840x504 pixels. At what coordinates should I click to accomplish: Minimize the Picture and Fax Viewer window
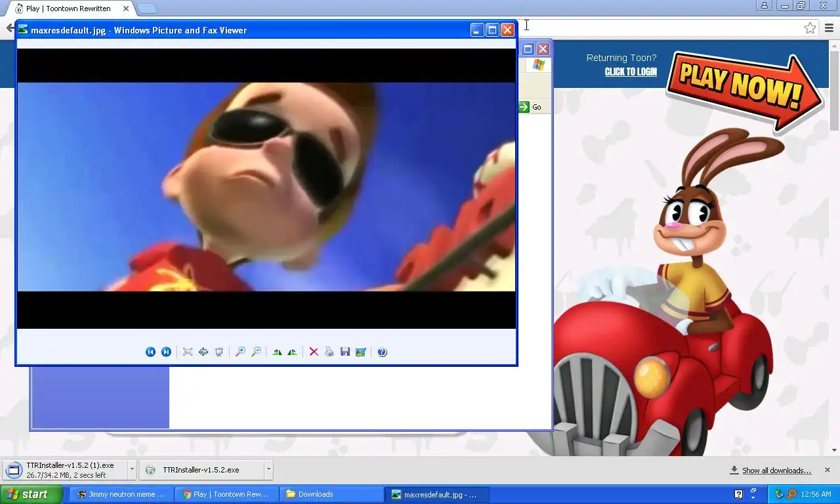[x=477, y=30]
